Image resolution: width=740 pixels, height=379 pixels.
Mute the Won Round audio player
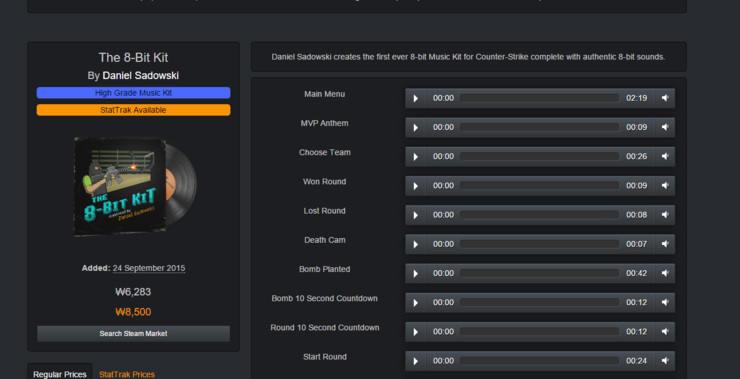coord(665,186)
